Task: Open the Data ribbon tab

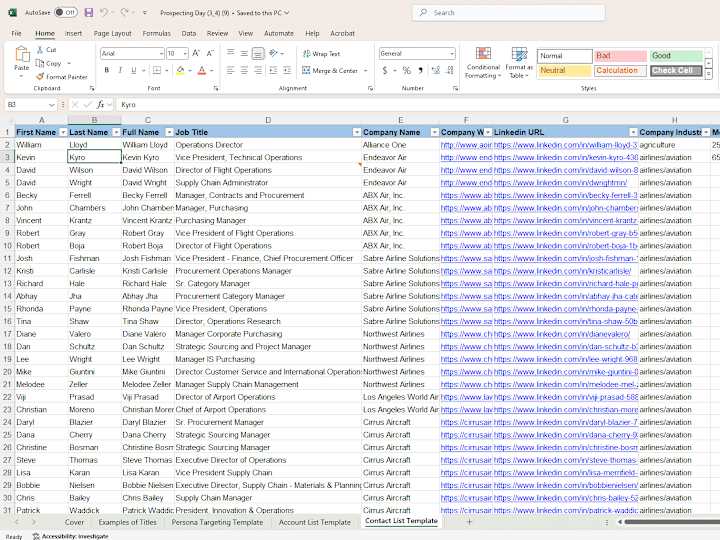Action: (x=189, y=33)
